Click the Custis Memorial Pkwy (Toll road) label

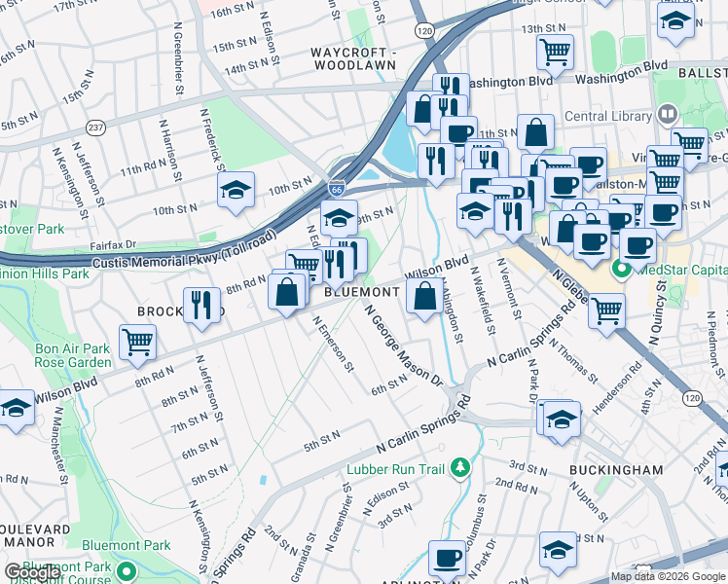(x=185, y=251)
